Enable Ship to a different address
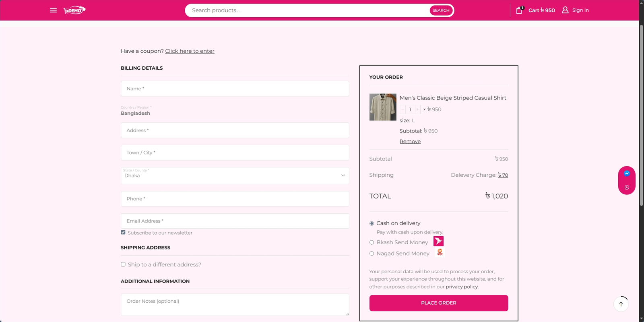Viewport: 644px width, 322px height. pyautogui.click(x=123, y=264)
